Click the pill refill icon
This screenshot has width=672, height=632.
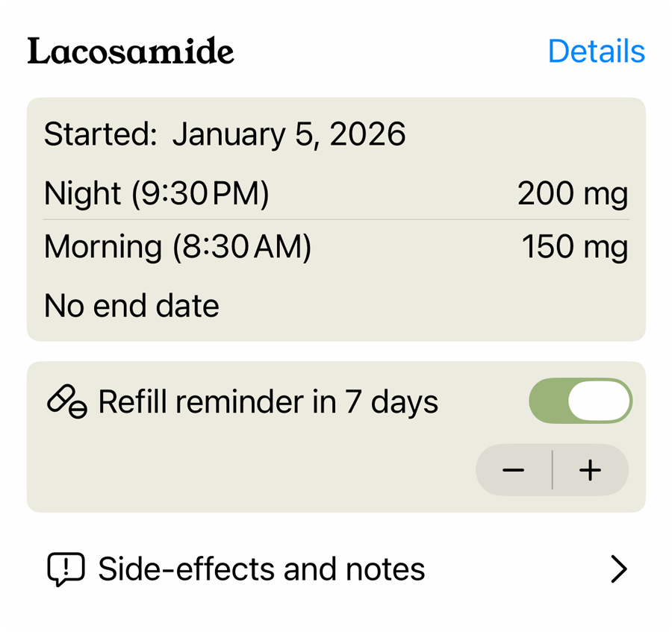point(66,402)
